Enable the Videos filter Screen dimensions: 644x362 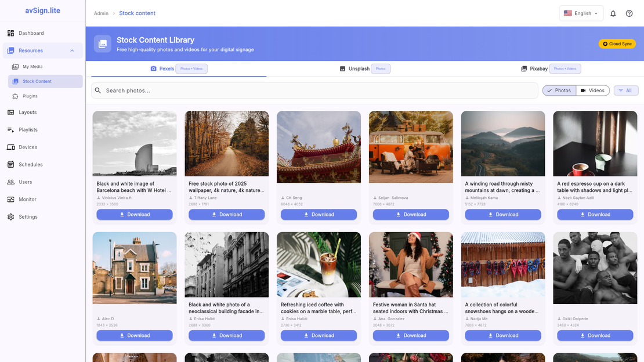coord(592,90)
